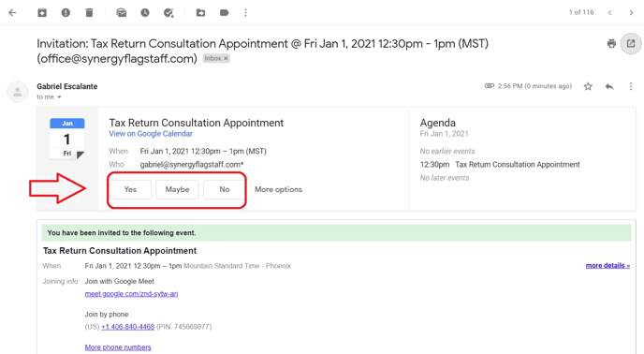644x354 pixels.
Task: Click the Agenda heading
Action: pyautogui.click(x=437, y=123)
